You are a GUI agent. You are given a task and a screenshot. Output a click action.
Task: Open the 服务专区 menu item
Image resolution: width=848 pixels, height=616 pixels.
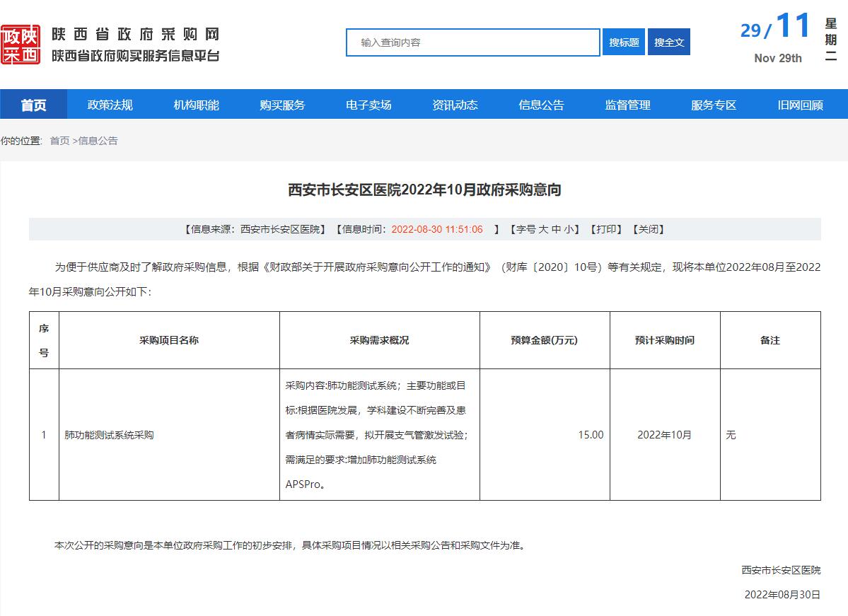pos(714,105)
